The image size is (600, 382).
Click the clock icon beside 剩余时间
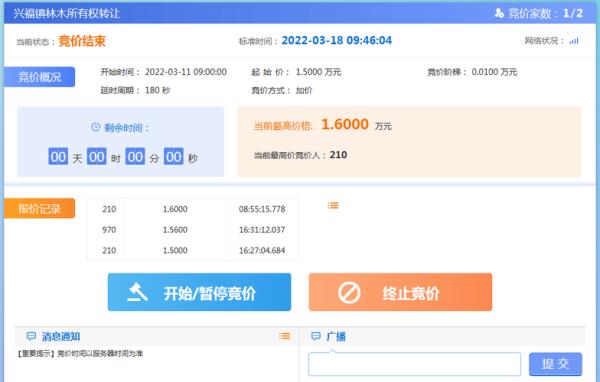pos(95,127)
